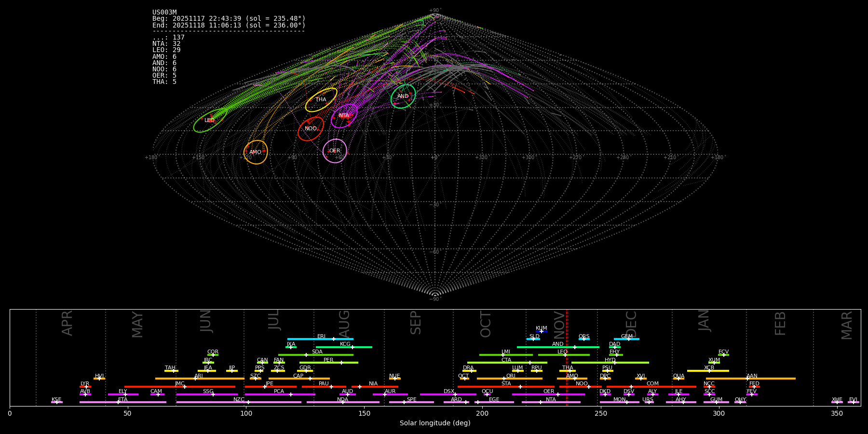Screen dimensions: 868x434
Task: Click the THA radiant ellipse label on the sky map
Action: coord(321,100)
